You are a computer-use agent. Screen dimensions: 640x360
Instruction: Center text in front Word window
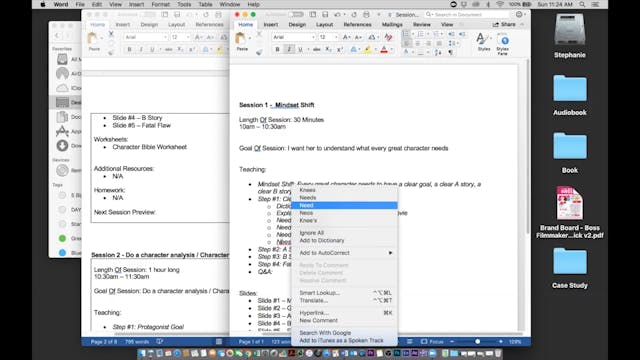[418, 43]
